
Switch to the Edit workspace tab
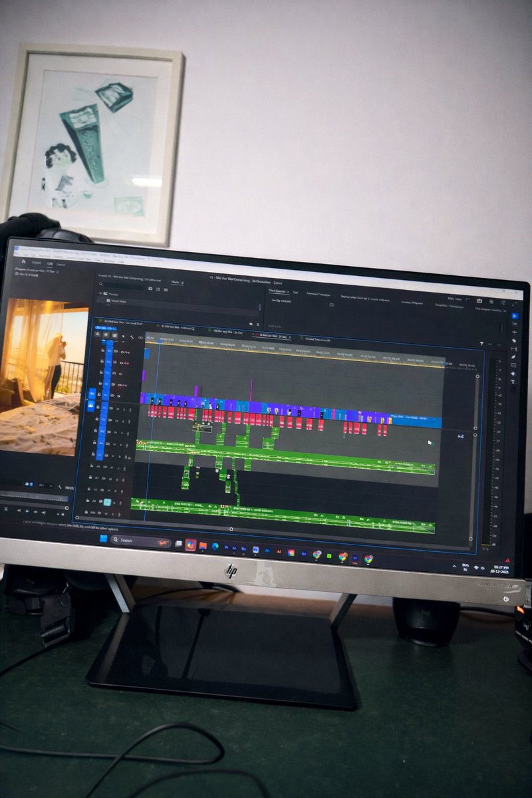pyautogui.click(x=50, y=263)
